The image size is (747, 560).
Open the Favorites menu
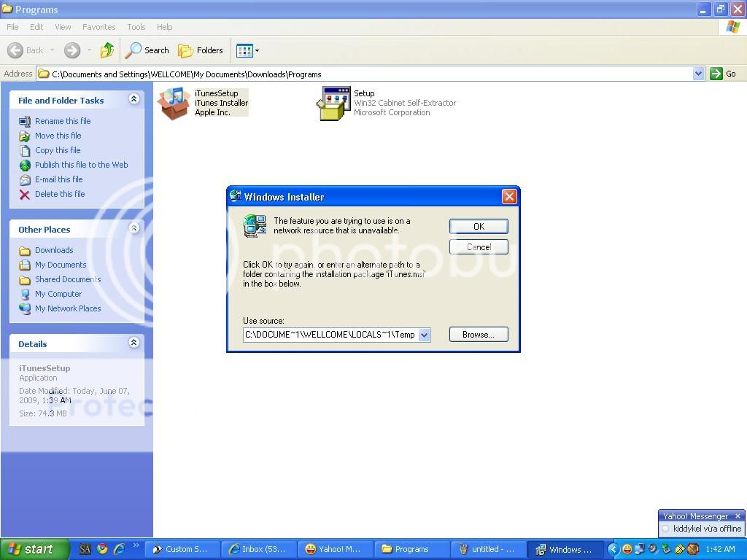pos(98,27)
